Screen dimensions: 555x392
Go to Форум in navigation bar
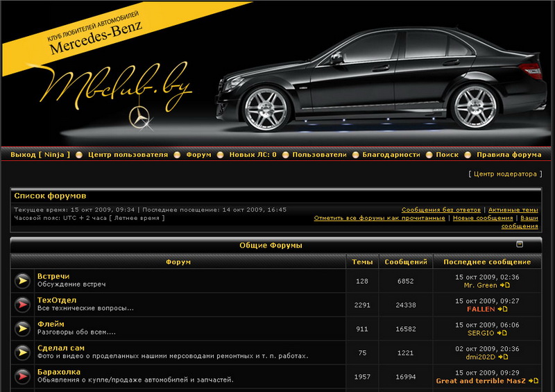pos(198,155)
